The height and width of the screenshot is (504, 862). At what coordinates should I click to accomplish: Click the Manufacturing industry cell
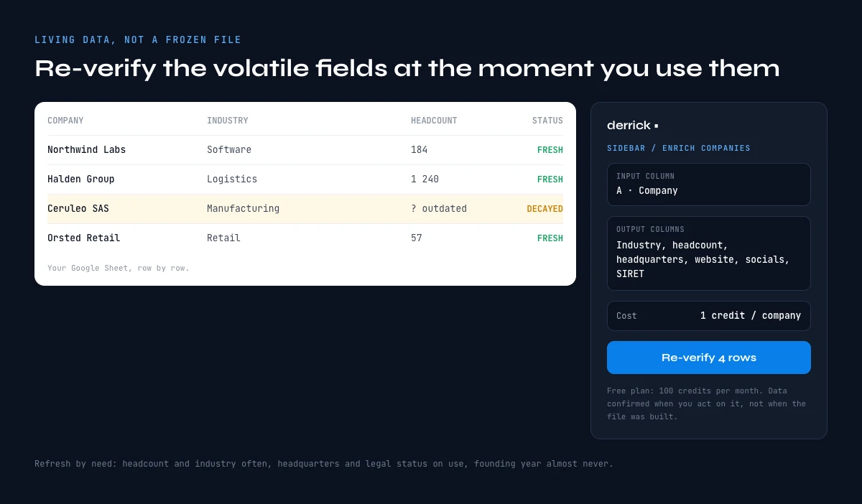(x=243, y=209)
